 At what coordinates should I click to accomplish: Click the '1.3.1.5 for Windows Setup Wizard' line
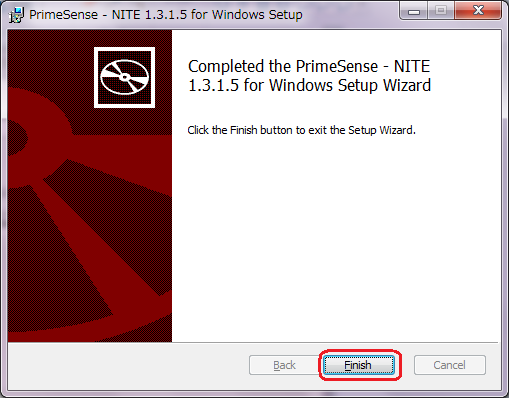tap(310, 85)
